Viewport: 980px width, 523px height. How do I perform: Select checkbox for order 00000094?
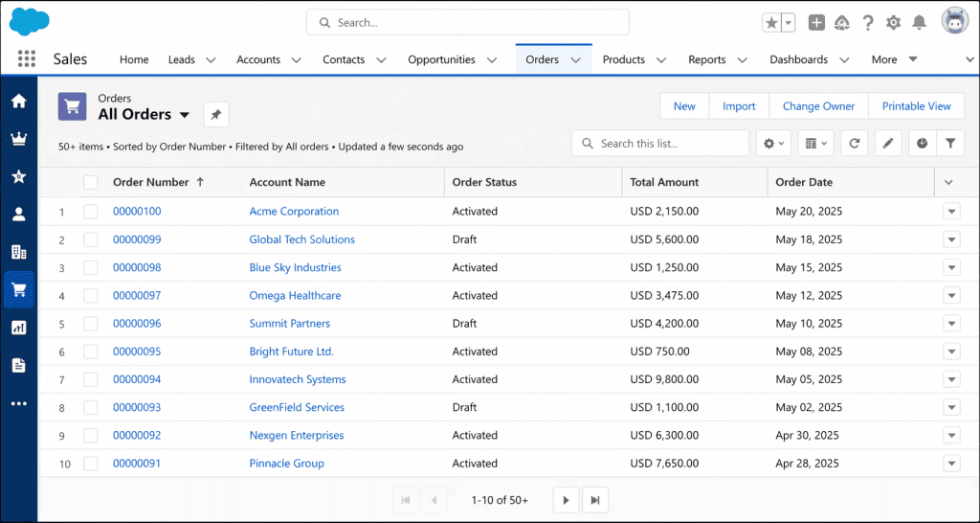click(91, 379)
